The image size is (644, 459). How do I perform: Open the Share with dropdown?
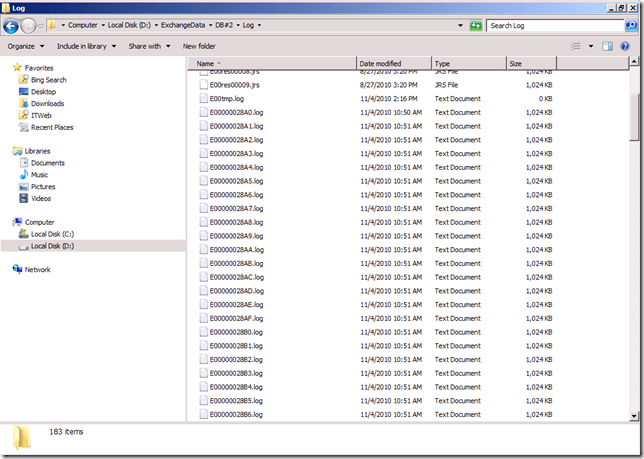point(149,46)
